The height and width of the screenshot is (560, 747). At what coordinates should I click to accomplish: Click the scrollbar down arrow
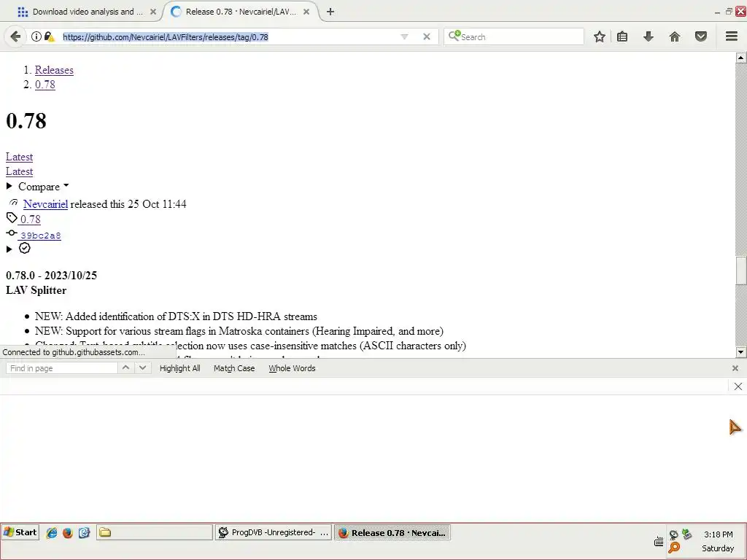click(741, 352)
